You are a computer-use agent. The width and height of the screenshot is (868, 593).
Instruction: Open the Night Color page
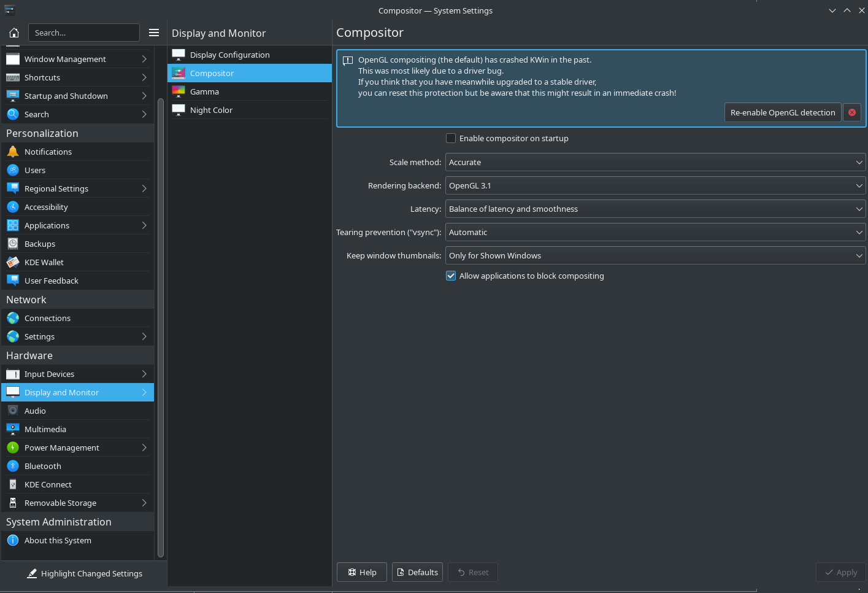(x=250, y=110)
